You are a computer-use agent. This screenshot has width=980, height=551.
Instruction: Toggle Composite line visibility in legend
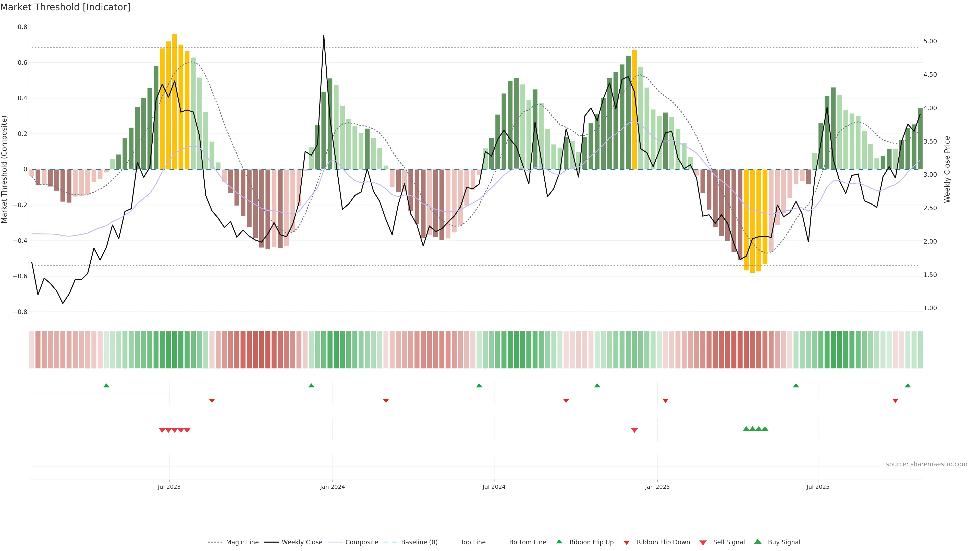tap(361, 542)
